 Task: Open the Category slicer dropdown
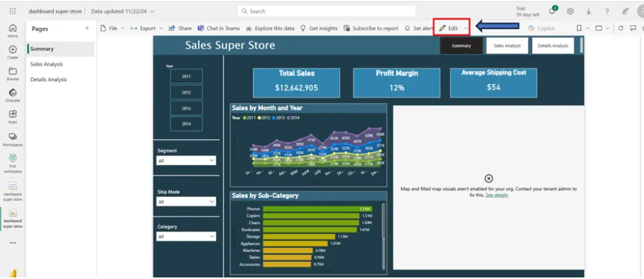(186, 237)
